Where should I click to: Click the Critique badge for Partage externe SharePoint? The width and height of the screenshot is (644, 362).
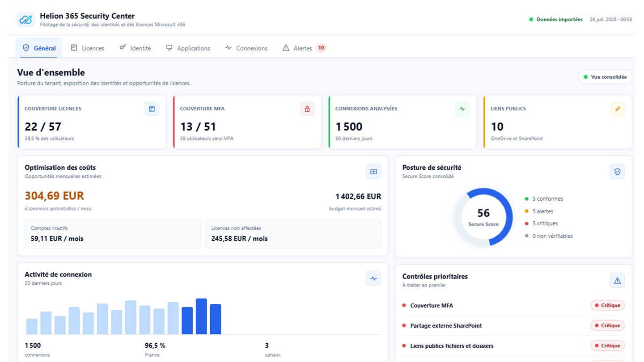pyautogui.click(x=607, y=326)
